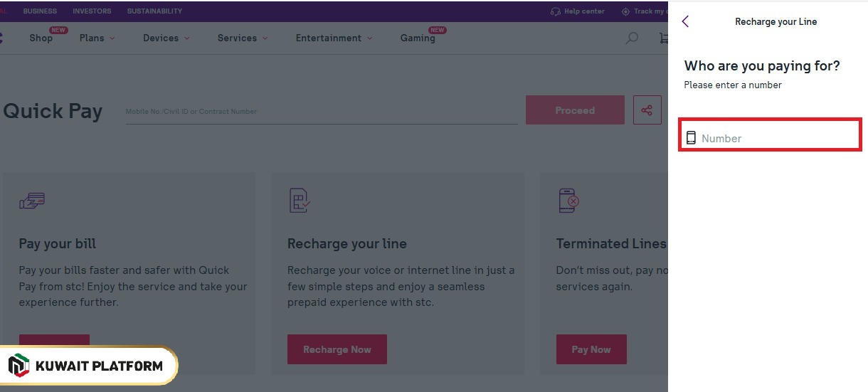Open search with the magnifier icon

coord(631,38)
